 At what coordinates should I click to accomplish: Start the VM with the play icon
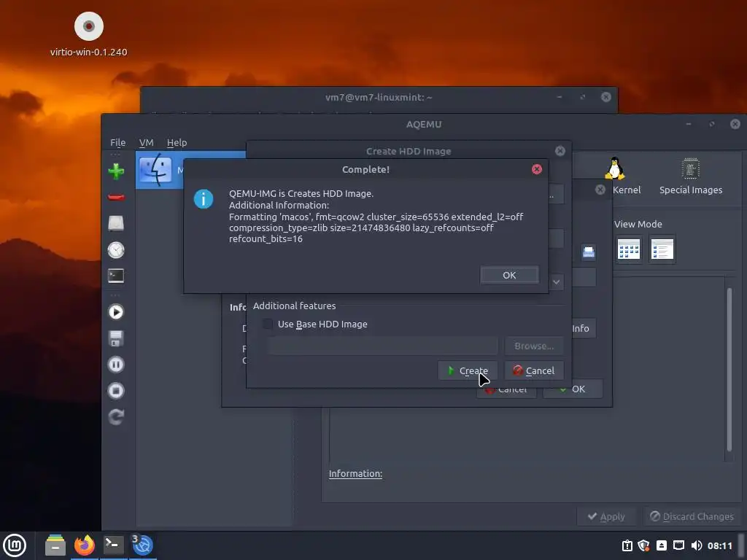[116, 312]
